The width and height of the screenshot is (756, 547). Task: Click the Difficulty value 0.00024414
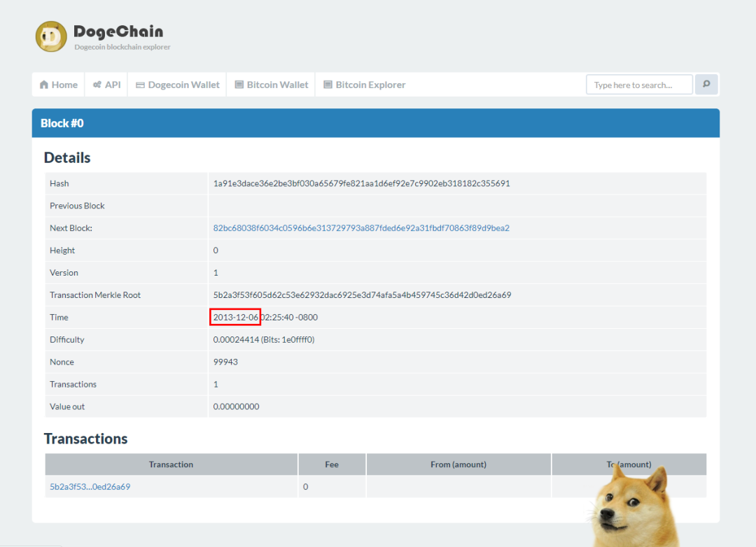pos(237,340)
